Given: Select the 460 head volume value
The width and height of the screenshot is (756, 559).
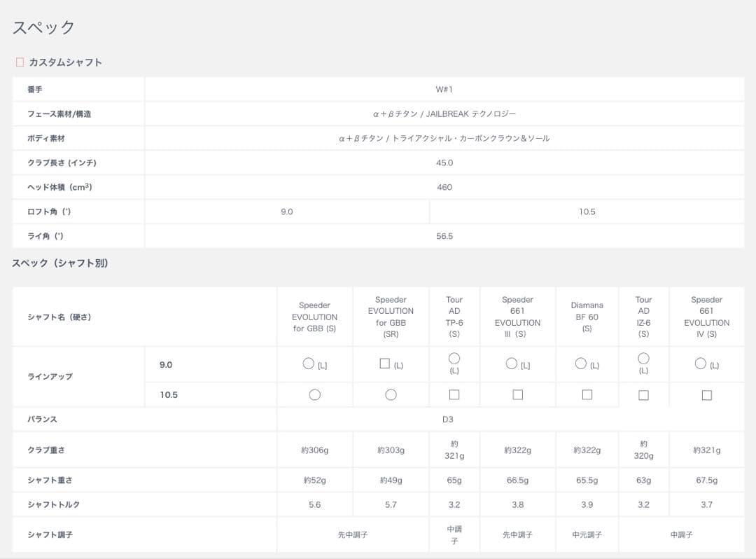Looking at the screenshot, I should point(444,187).
